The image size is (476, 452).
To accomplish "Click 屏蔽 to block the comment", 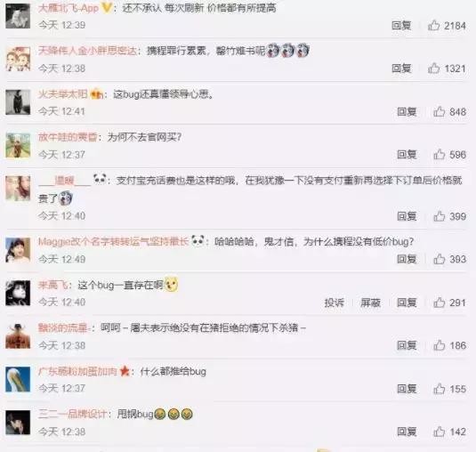I will coord(370,303).
